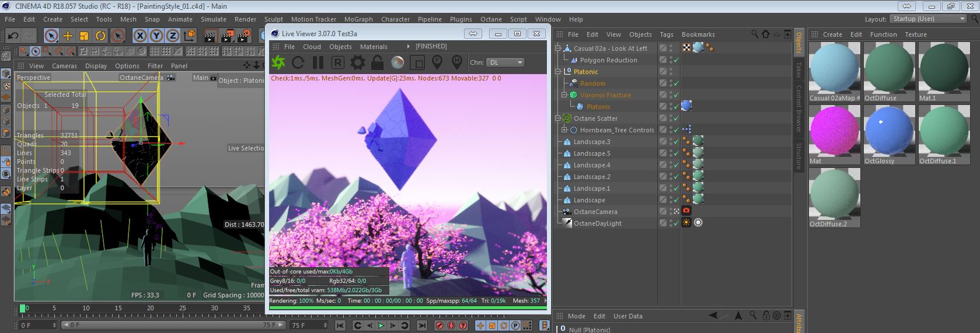Open the Structure side tab
Viewport: 980px width, 333px height.
(798, 155)
